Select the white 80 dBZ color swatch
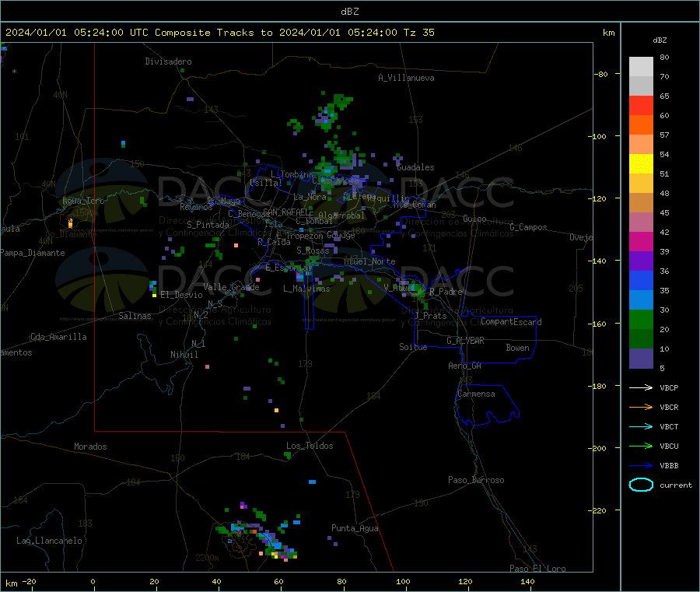The width and height of the screenshot is (700, 592). [641, 67]
